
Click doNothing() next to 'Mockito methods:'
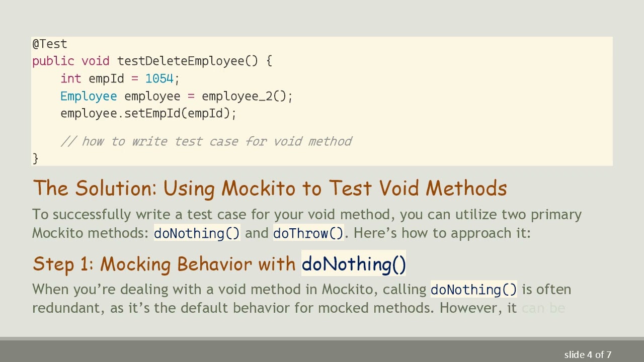(x=197, y=233)
